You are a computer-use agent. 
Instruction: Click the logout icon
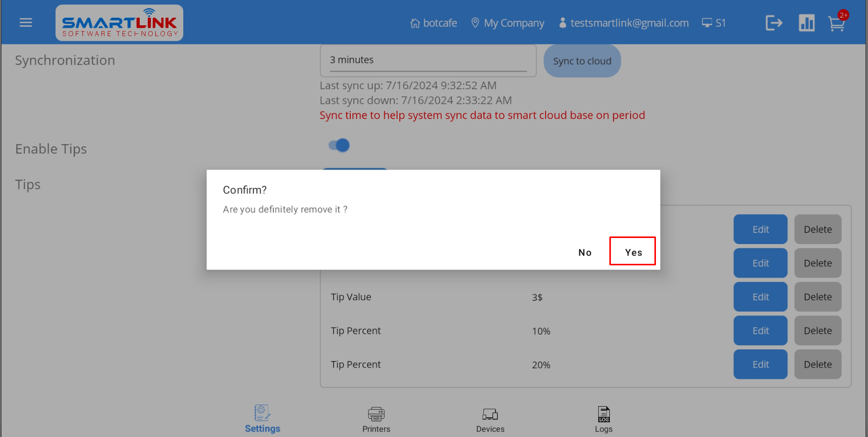coord(773,23)
